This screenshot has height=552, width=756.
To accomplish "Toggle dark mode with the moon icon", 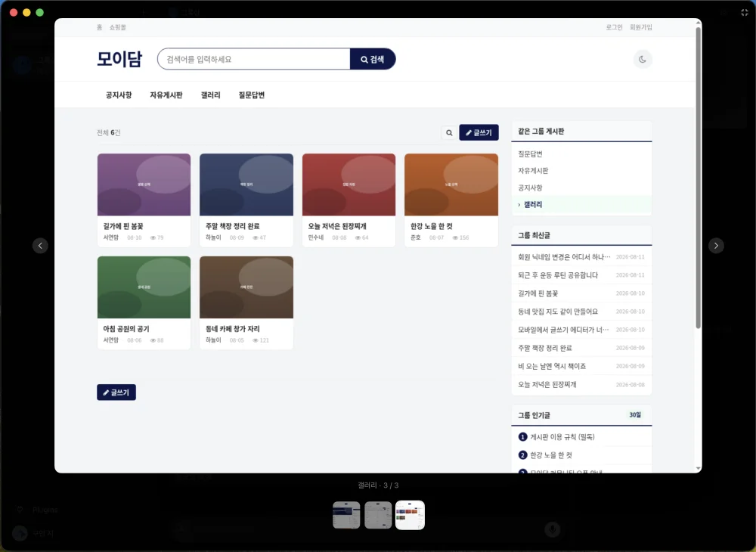I will coord(642,59).
